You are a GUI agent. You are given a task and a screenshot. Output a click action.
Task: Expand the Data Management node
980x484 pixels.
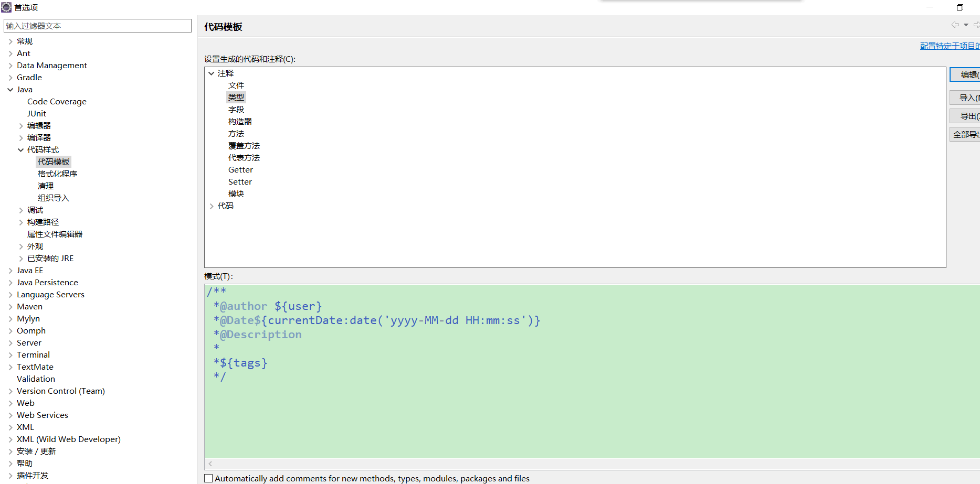pos(10,66)
